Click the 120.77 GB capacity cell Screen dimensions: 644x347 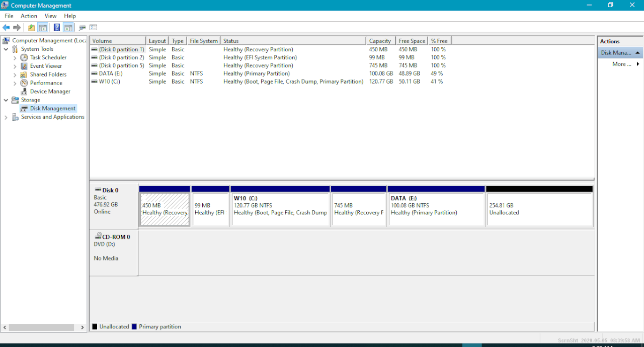click(x=381, y=81)
